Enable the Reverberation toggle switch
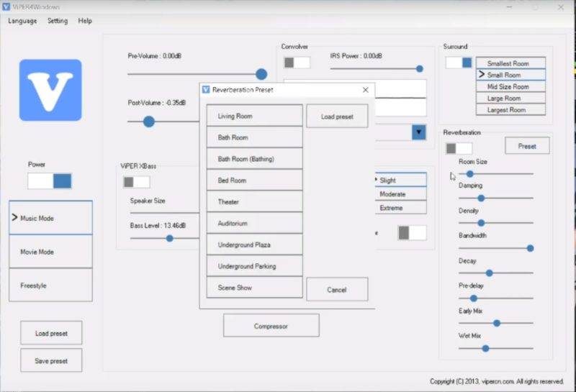The image size is (576, 392). [459, 148]
